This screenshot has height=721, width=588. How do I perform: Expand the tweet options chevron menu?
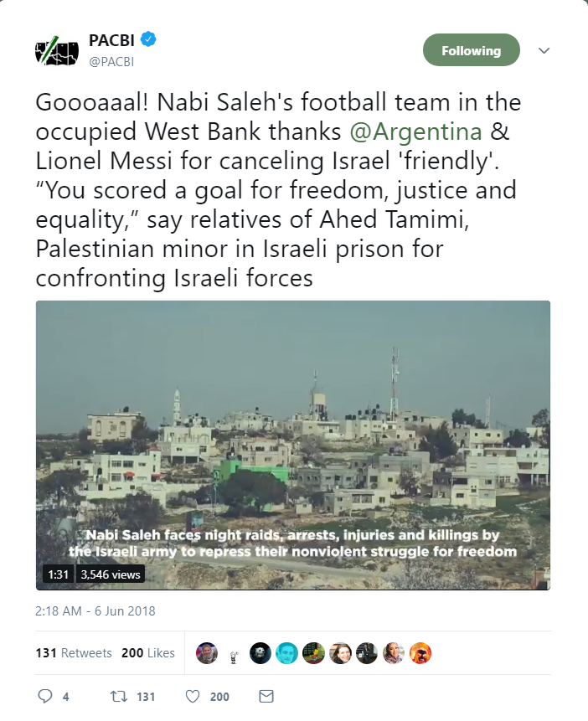[544, 50]
